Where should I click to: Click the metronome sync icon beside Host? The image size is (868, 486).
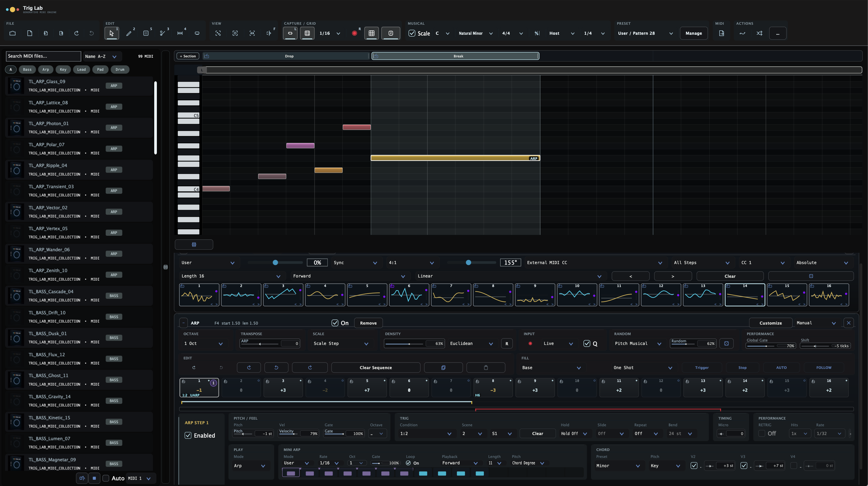coord(537,33)
